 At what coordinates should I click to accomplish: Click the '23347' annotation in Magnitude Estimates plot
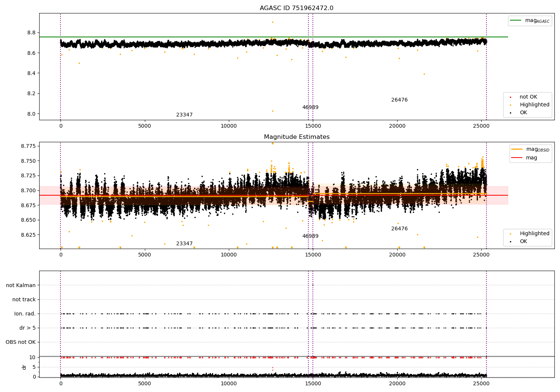(184, 244)
